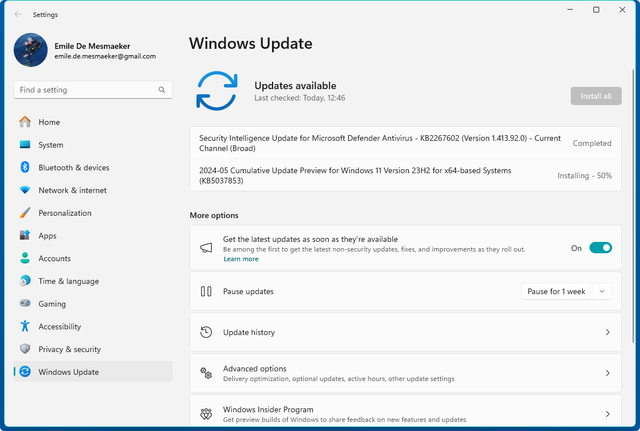Open Advanced options via its chevron

tap(608, 373)
